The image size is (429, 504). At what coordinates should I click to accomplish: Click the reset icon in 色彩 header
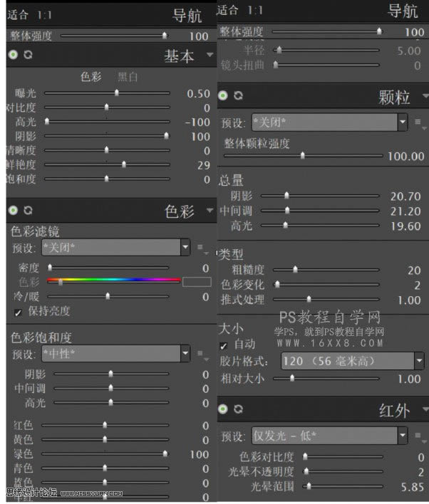click(x=28, y=211)
